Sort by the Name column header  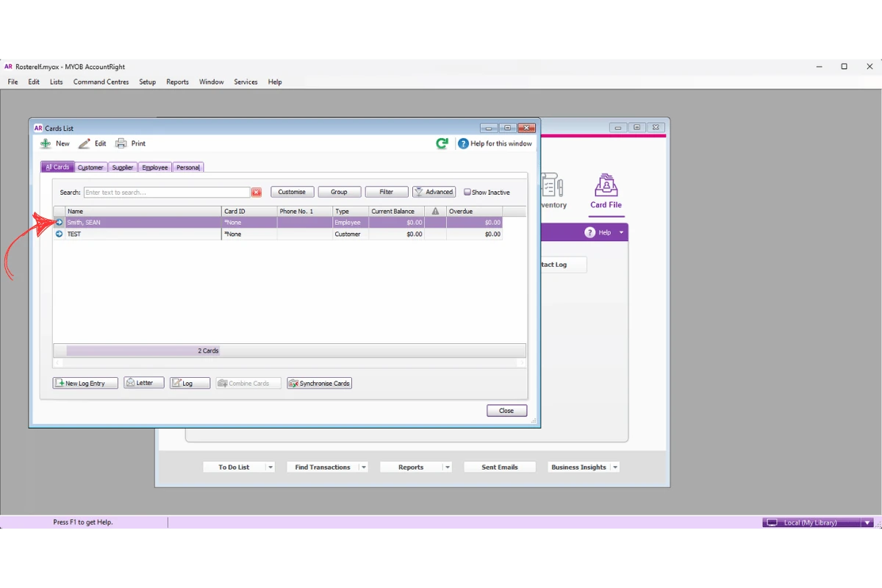point(143,212)
